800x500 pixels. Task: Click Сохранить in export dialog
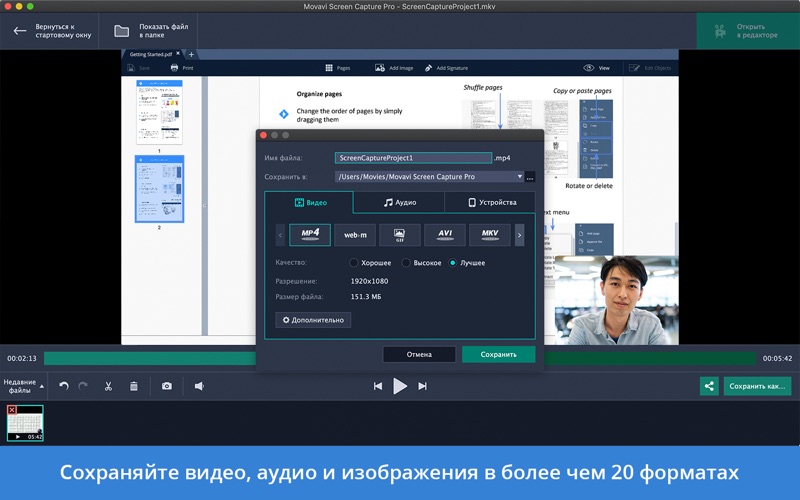[498, 354]
